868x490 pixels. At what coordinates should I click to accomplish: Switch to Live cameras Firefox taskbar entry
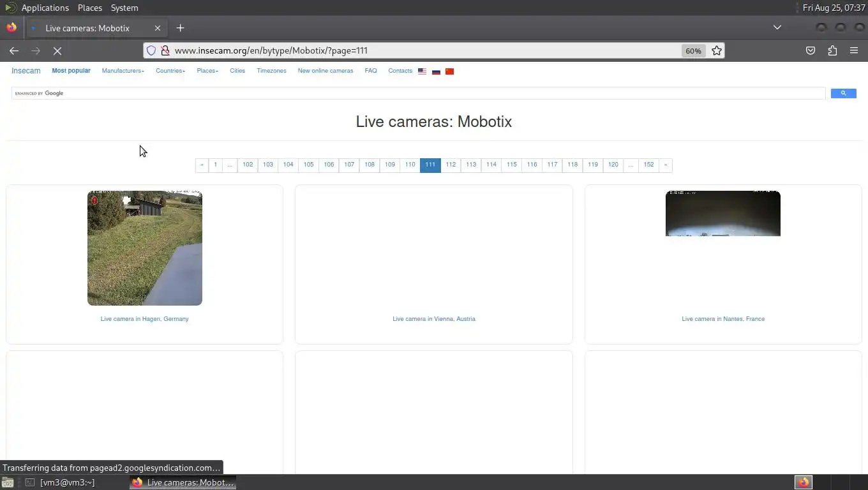click(183, 482)
